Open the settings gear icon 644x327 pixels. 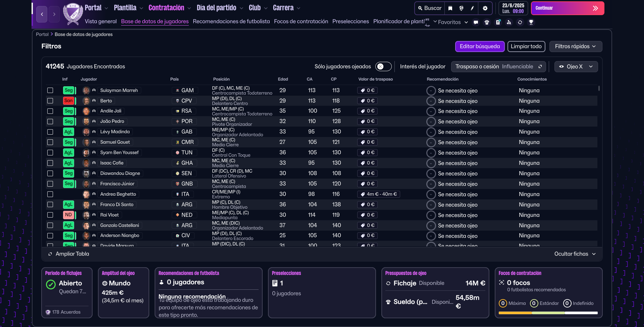pyautogui.click(x=485, y=8)
